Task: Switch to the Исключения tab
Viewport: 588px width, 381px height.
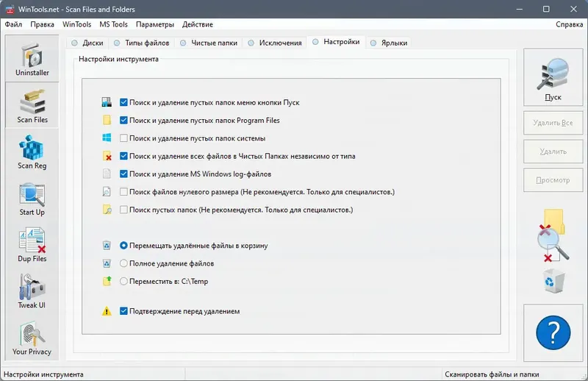Action: (x=274, y=43)
